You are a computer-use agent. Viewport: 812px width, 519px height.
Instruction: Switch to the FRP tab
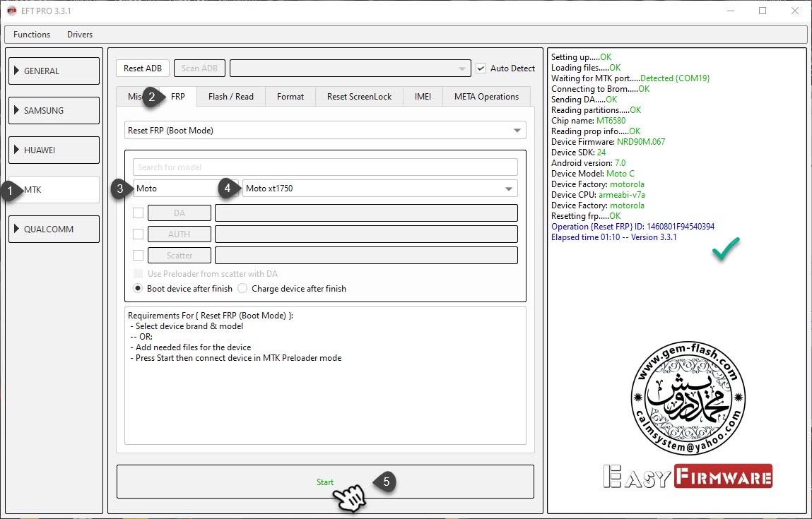[x=178, y=97]
